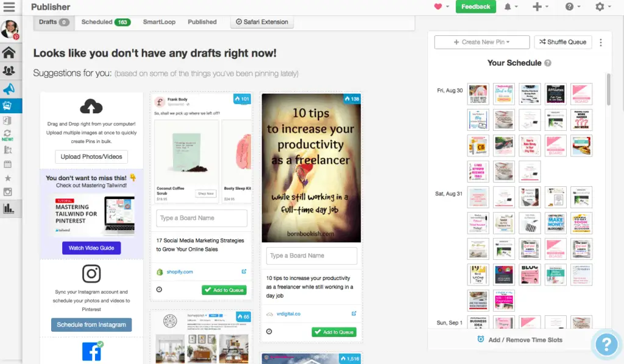Click the schedule panel scrollbar
This screenshot has height=364, width=624.
(x=608, y=89)
